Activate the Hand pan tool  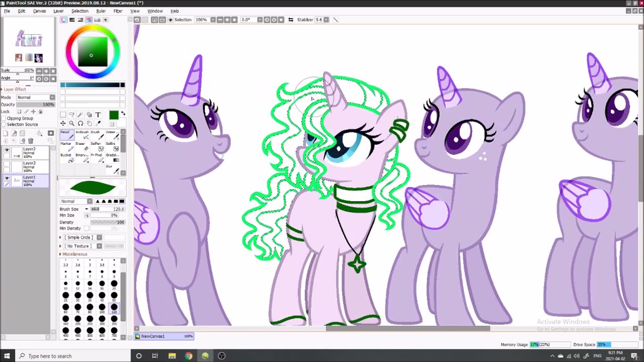point(89,123)
